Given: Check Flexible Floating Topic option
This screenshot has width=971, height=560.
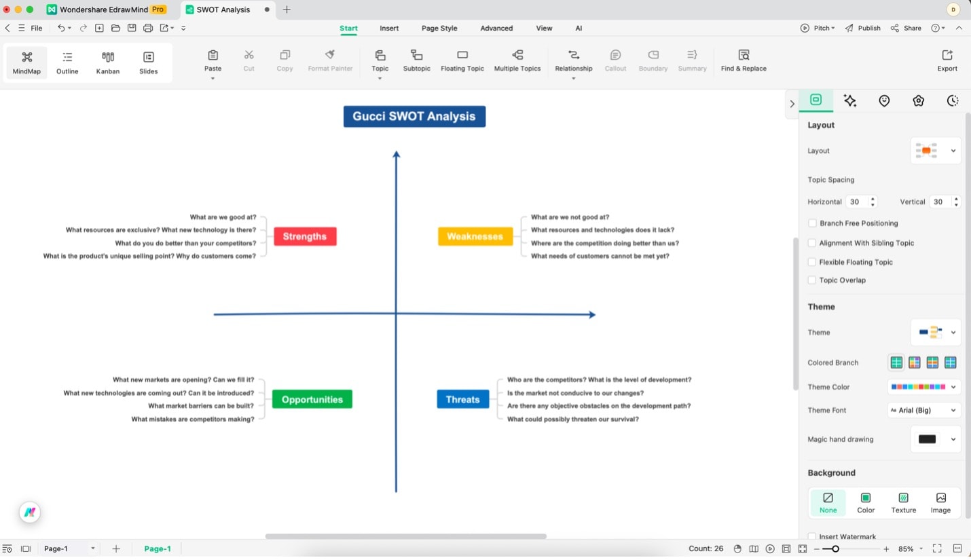Looking at the screenshot, I should (812, 262).
